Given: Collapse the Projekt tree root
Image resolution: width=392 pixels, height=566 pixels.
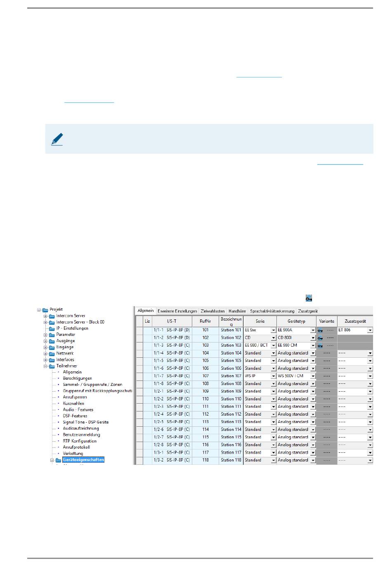Looking at the screenshot, I should click(39, 309).
